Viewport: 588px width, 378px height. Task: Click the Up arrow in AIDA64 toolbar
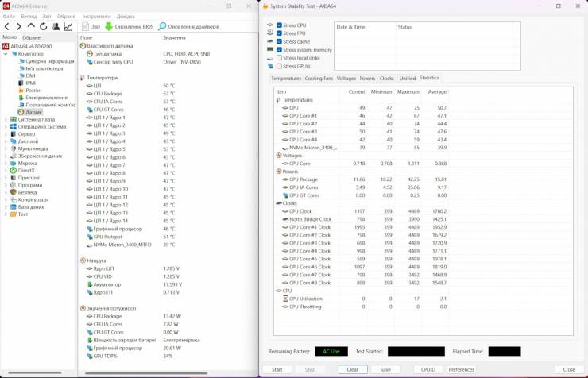[x=31, y=26]
